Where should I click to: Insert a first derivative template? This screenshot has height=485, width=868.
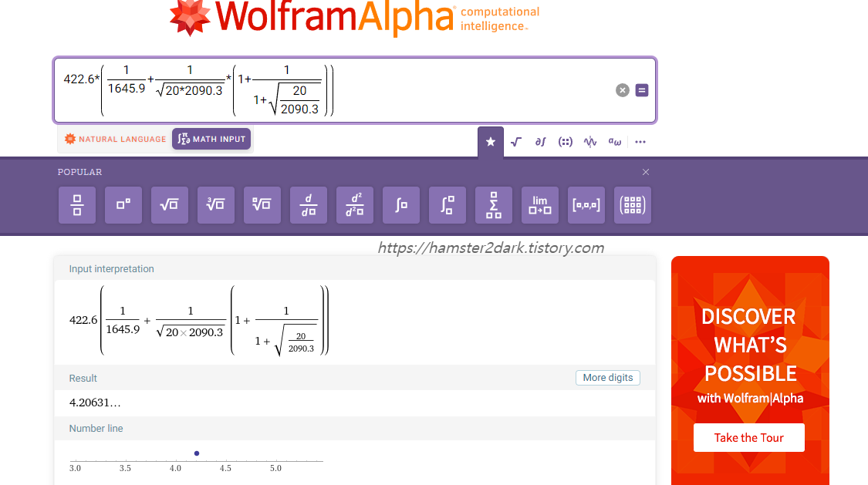tap(309, 205)
